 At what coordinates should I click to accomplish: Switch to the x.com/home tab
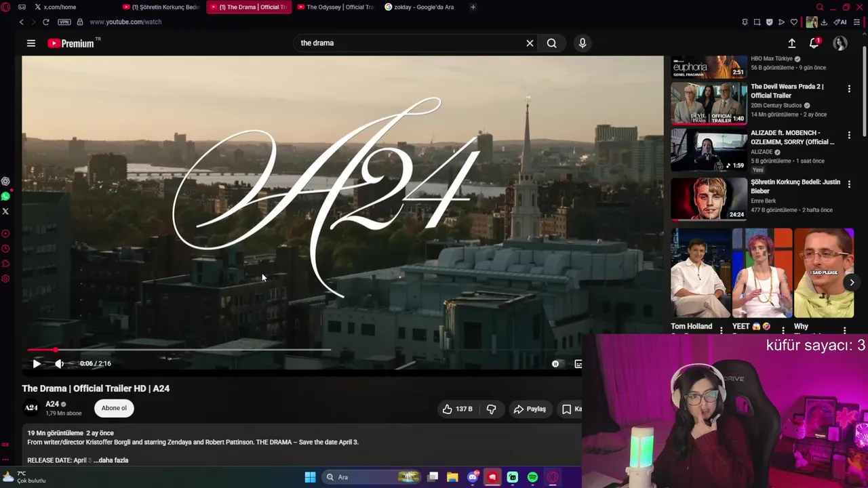coord(60,7)
